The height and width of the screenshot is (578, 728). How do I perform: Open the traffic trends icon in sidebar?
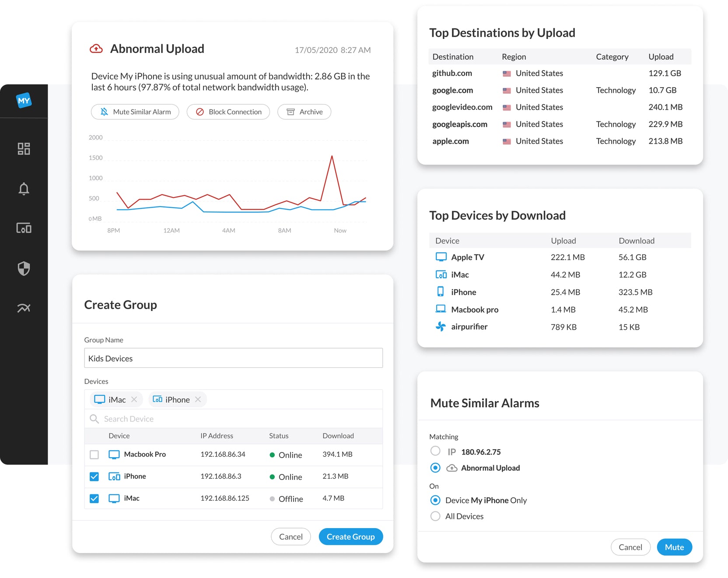pyautogui.click(x=24, y=308)
